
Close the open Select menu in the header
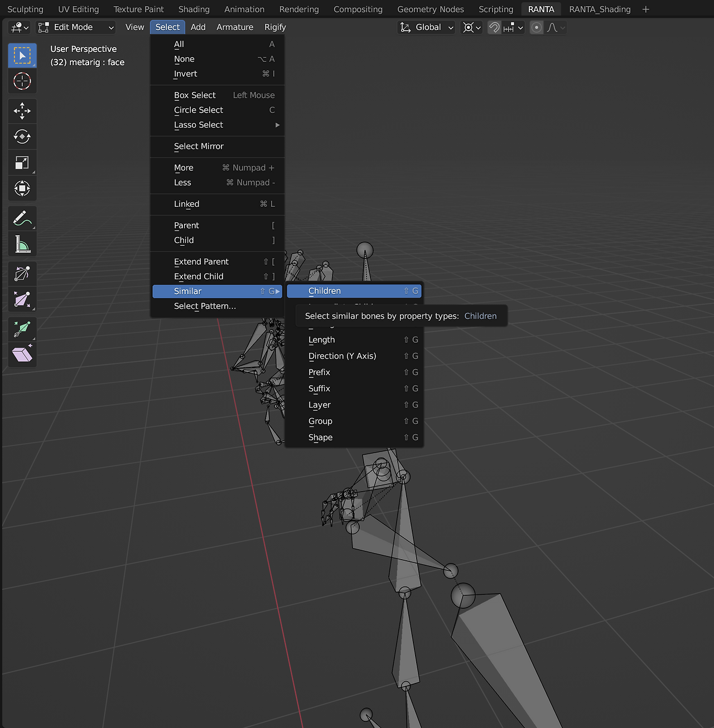coord(167,27)
